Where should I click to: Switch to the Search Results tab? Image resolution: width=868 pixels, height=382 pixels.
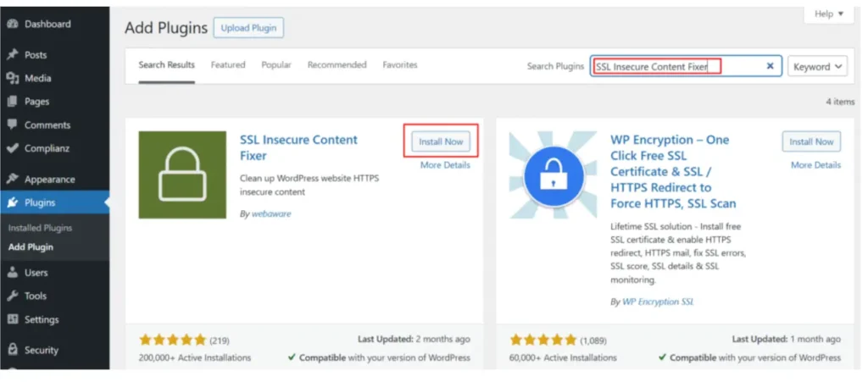[x=167, y=64]
